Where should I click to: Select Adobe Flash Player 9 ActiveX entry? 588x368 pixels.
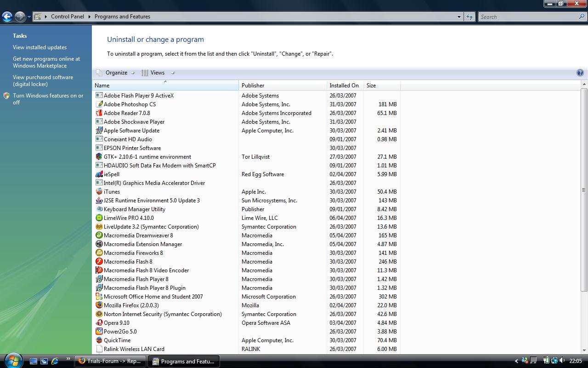(x=246, y=96)
